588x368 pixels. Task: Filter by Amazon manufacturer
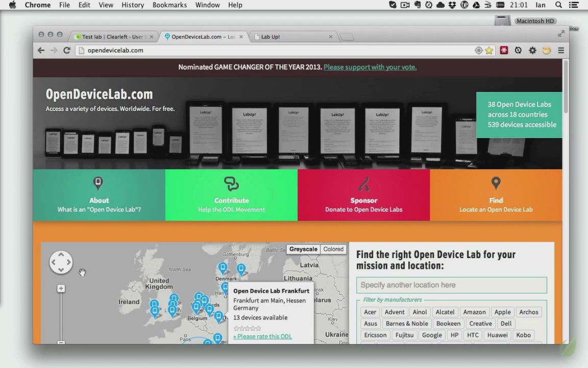click(474, 312)
